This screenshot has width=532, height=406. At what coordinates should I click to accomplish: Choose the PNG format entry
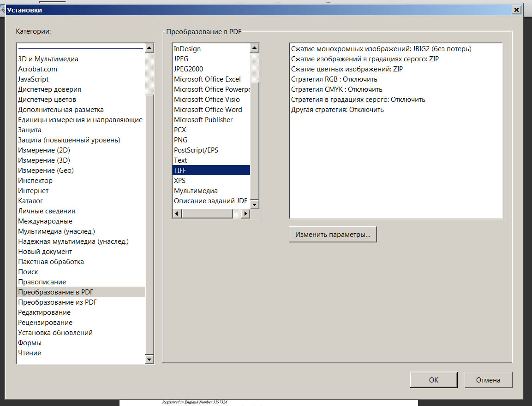(x=211, y=140)
